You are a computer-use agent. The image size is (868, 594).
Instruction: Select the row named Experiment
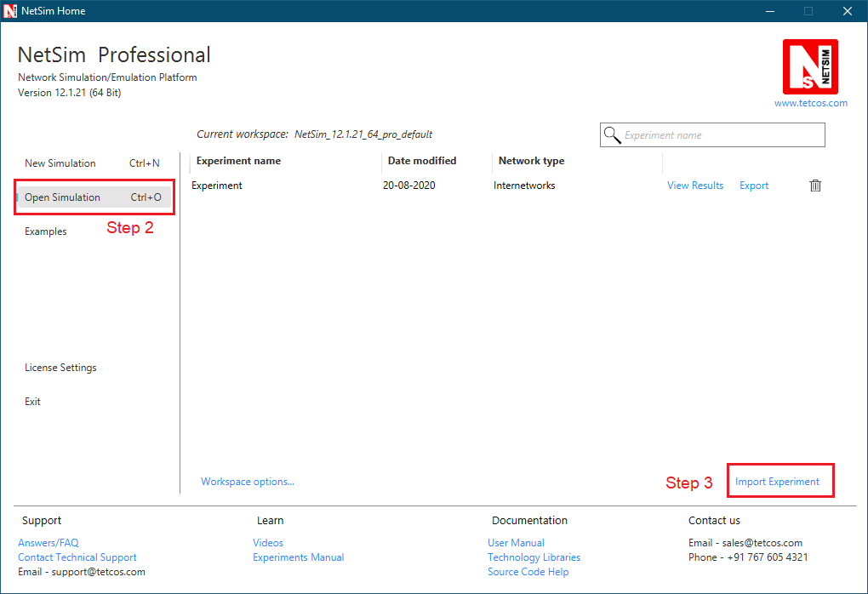[x=216, y=186]
